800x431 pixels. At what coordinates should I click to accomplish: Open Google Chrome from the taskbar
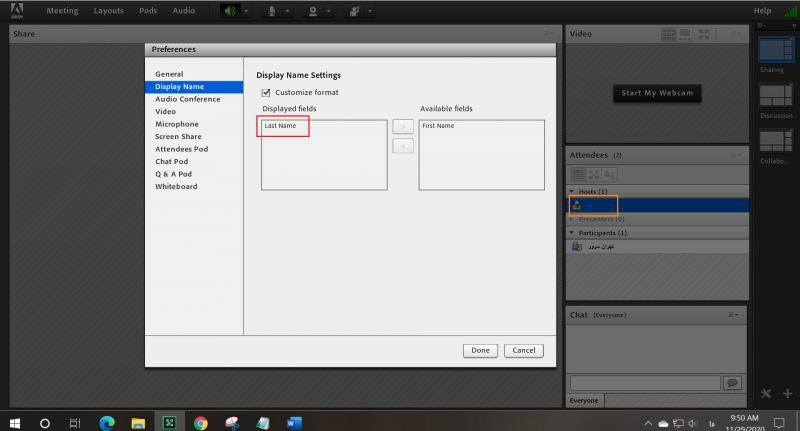pos(200,423)
